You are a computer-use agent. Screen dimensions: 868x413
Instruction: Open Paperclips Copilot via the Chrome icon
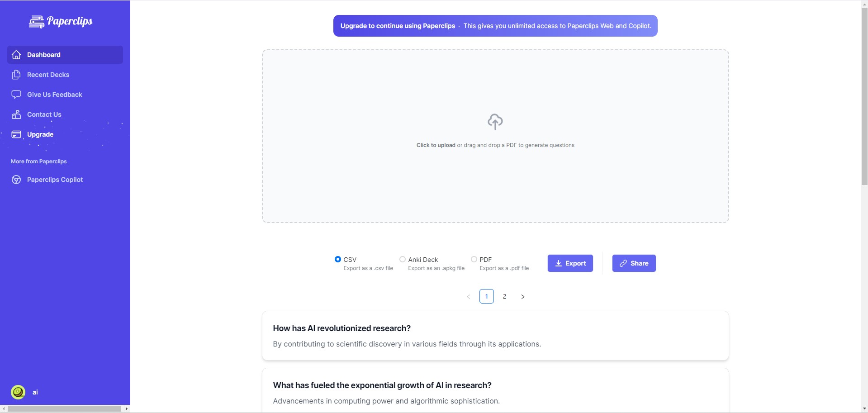(x=16, y=180)
